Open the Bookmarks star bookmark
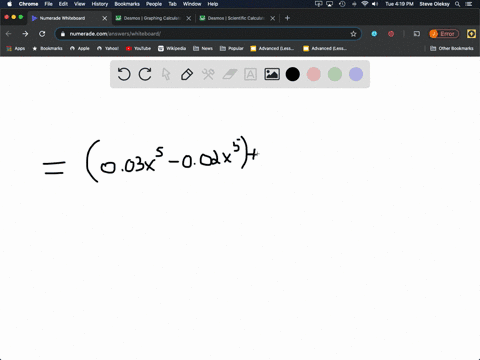Image resolution: width=480 pixels, height=360 pixels. (x=47, y=48)
